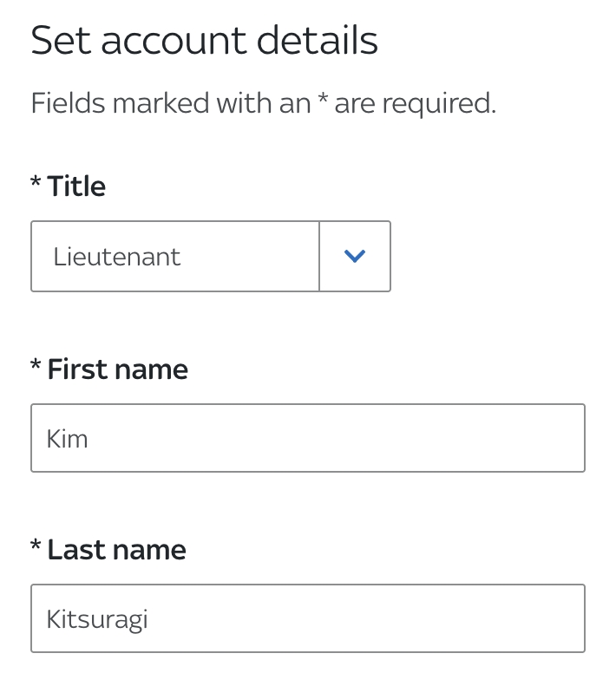Click the asterisk in the required fields note
Viewport: 616px width, 673px height.
click(322, 101)
